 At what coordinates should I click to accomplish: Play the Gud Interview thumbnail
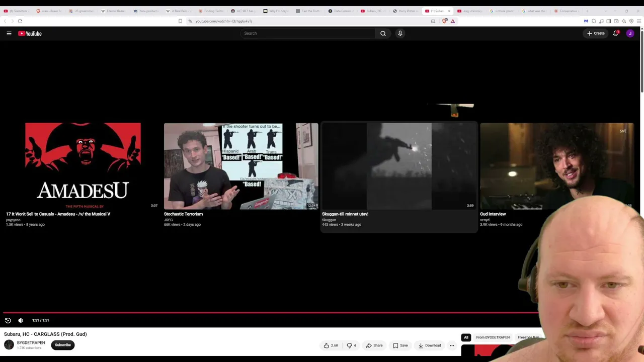click(x=557, y=166)
